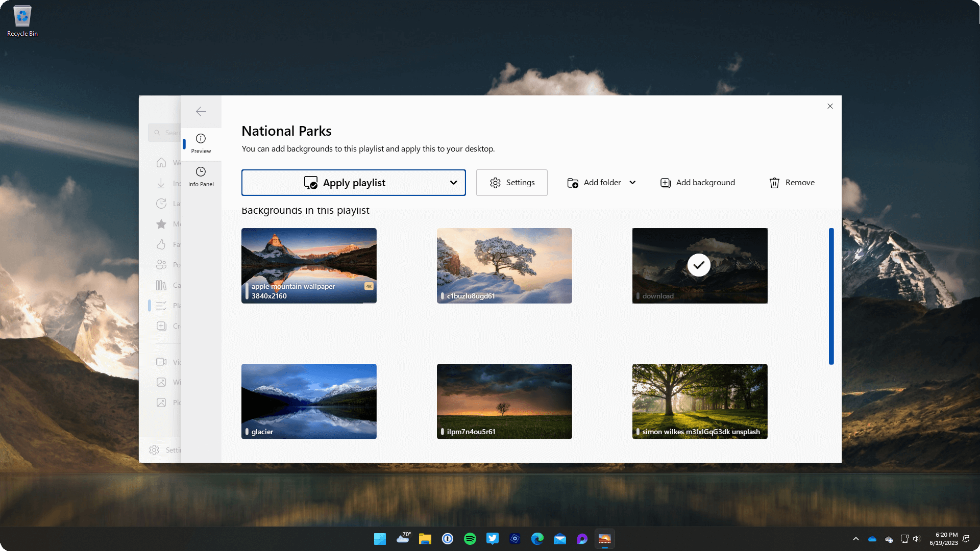This screenshot has height=551, width=980.
Task: Open the ilpm7n4ou5r61 storm wallpaper
Action: 504,401
